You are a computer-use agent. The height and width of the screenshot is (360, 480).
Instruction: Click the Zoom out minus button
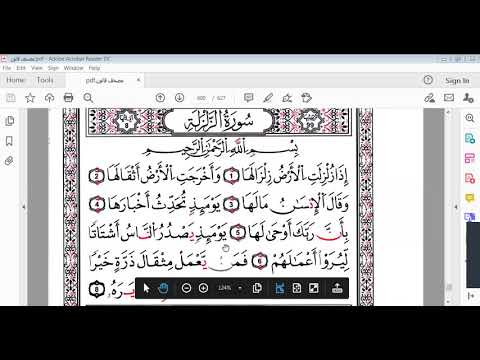186,288
